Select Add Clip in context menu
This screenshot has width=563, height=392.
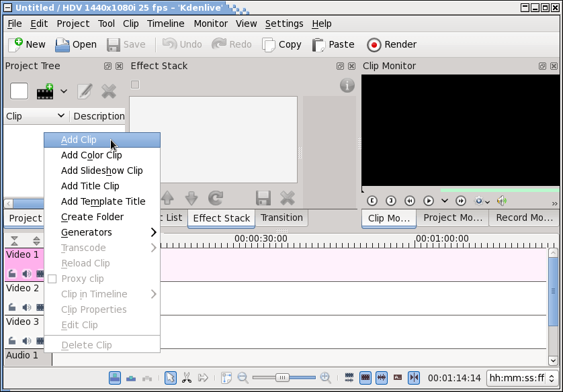[x=102, y=140]
